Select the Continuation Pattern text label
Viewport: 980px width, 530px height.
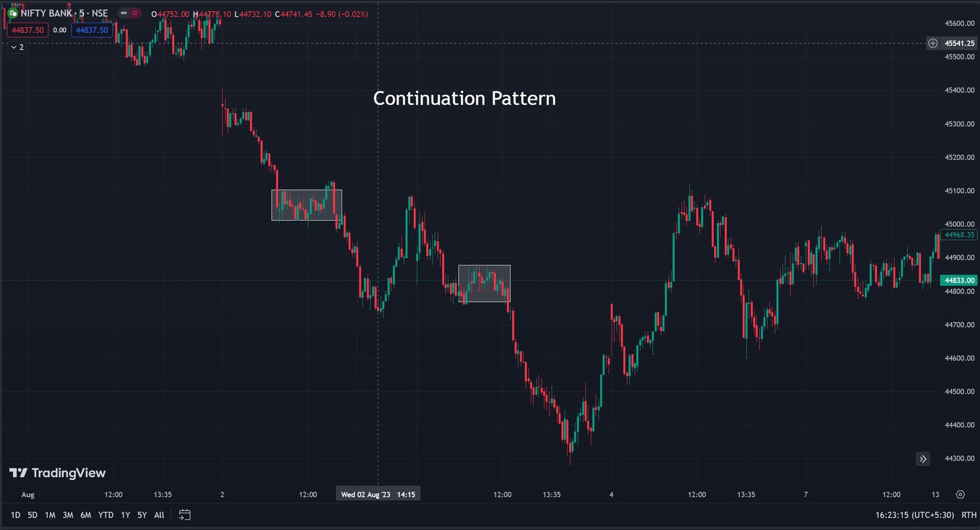pyautogui.click(x=464, y=99)
